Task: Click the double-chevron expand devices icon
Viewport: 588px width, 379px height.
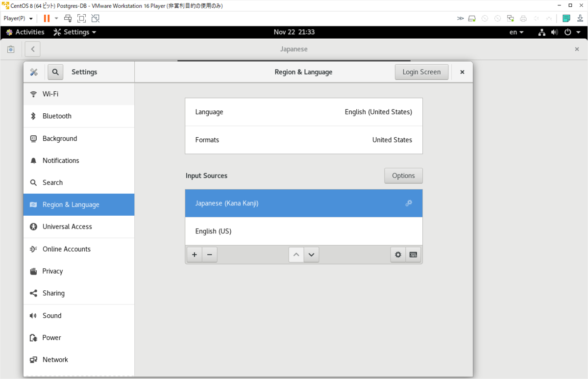Action: coord(460,19)
